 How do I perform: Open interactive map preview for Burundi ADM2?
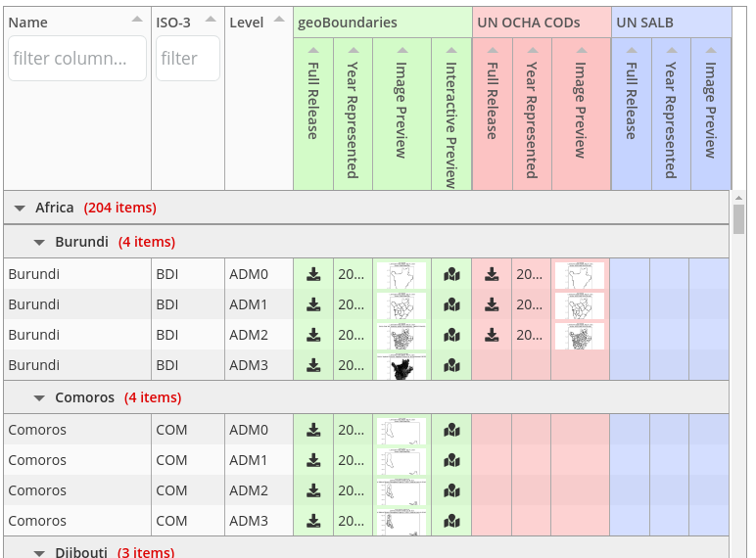(x=451, y=335)
